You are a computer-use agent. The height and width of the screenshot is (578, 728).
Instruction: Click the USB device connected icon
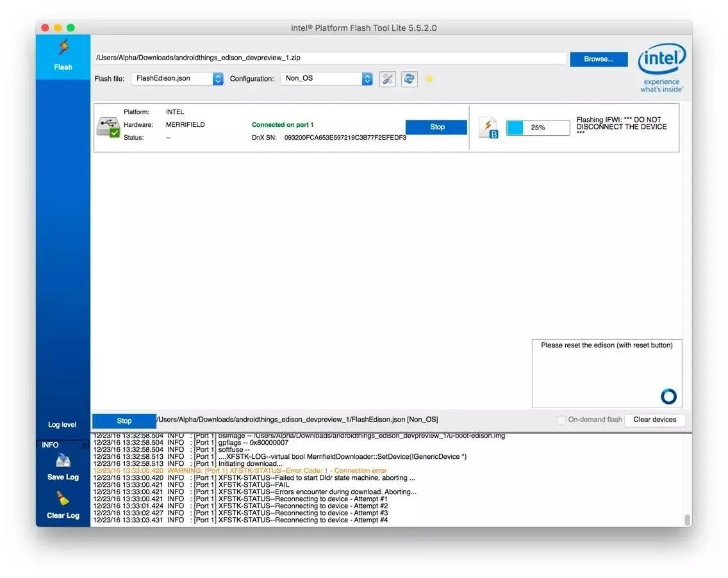108,127
